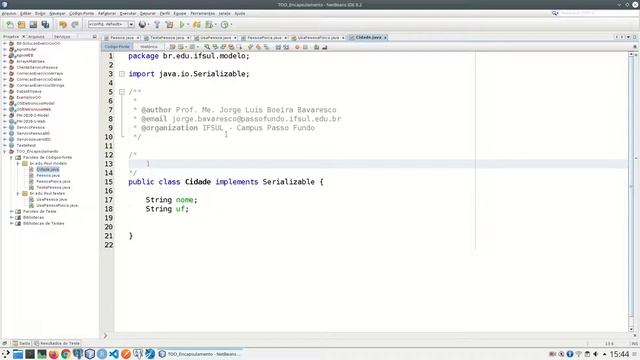Click the red stop macro recording icon
Screen dimensions: 640x360
[297, 47]
